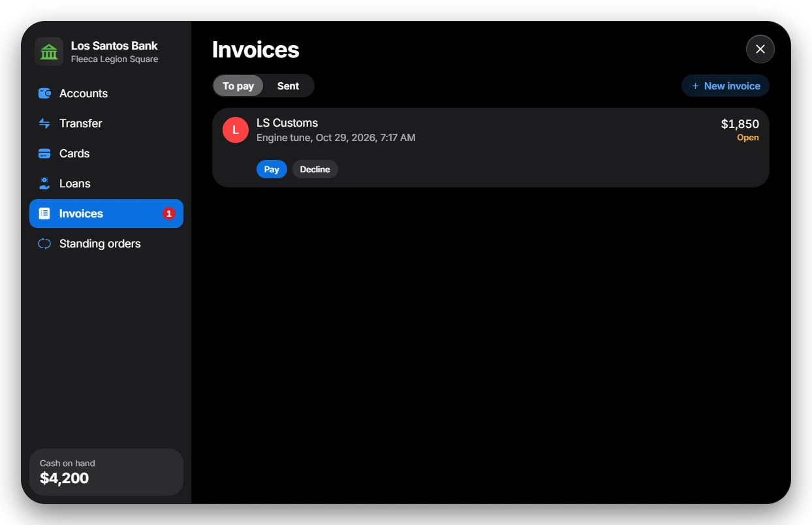Open the Loans section
Screen dimensions: 812x525
coord(106,183)
